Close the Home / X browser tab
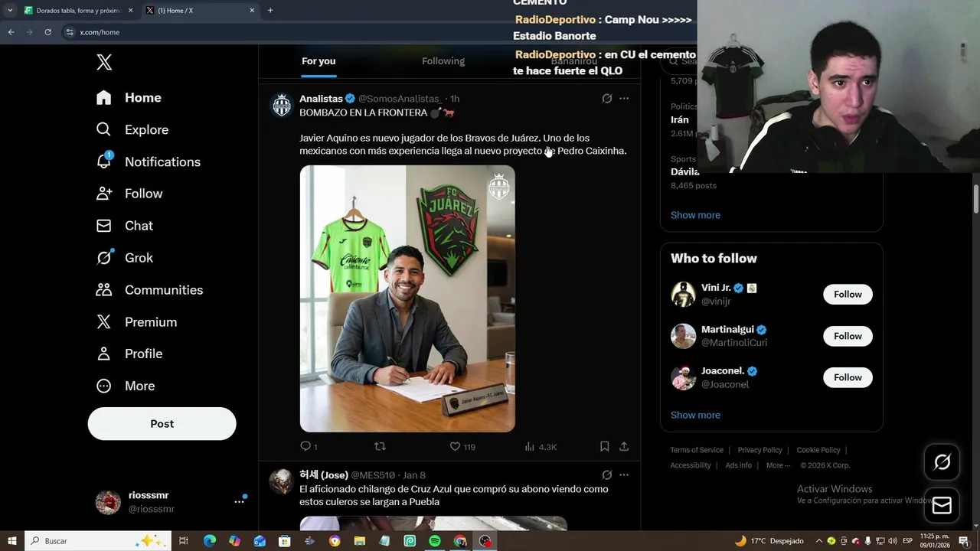The height and width of the screenshot is (551, 980). (x=252, y=11)
